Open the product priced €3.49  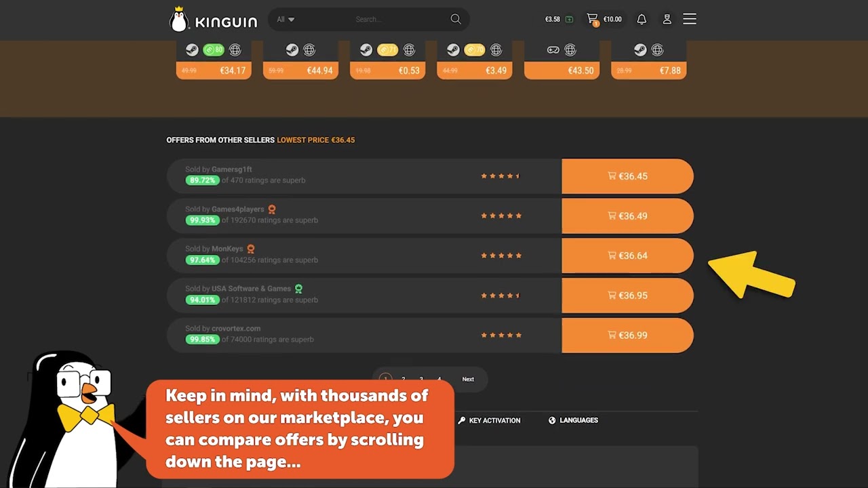(475, 70)
